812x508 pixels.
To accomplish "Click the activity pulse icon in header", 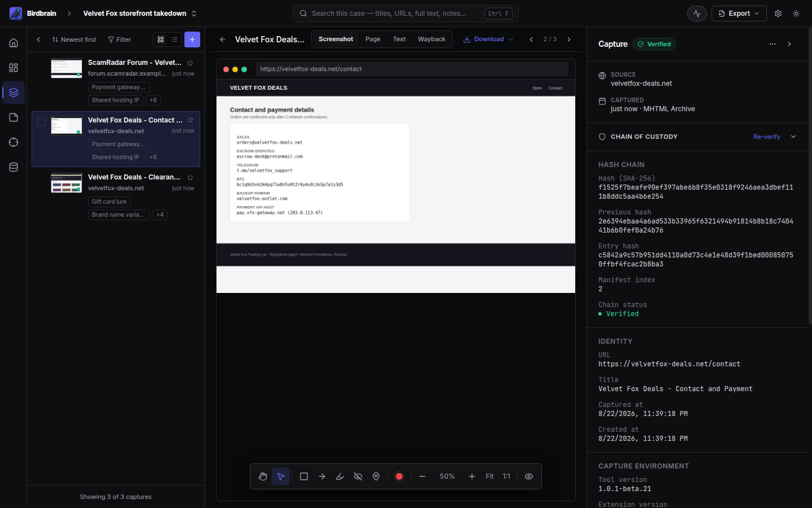I will (697, 14).
